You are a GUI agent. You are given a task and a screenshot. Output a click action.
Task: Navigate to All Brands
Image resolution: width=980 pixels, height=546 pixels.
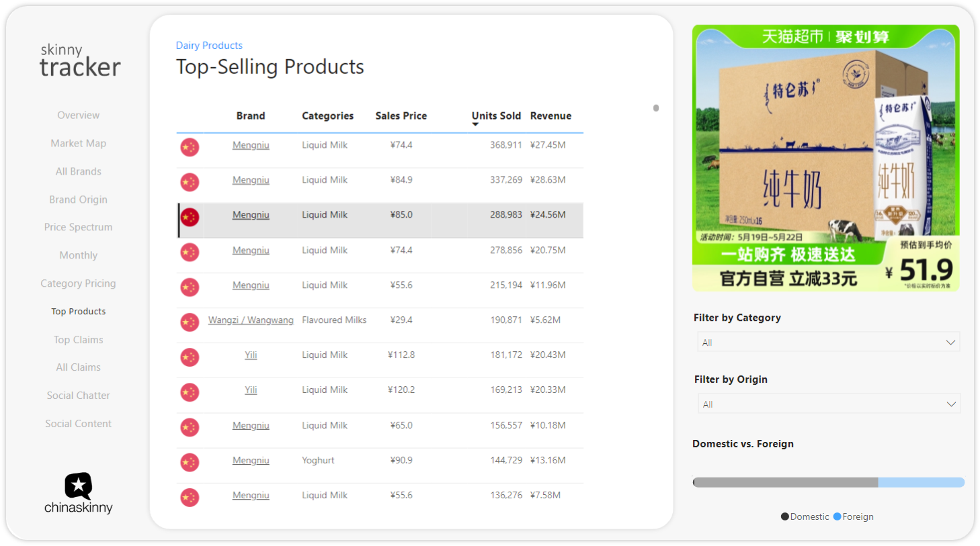(78, 171)
